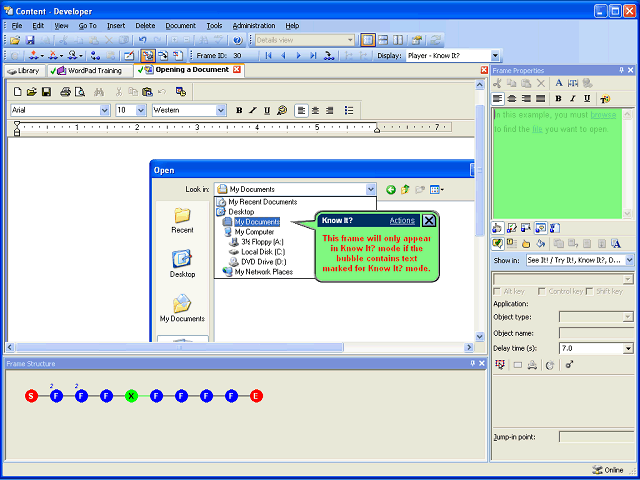Pick the bubble fill paint bucket icon
This screenshot has height=480, width=640.
[541, 244]
